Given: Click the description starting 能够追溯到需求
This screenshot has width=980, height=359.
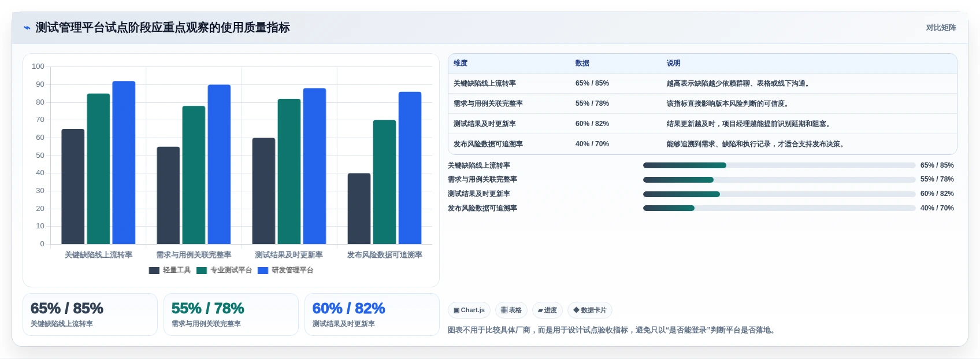Looking at the screenshot, I should [756, 144].
